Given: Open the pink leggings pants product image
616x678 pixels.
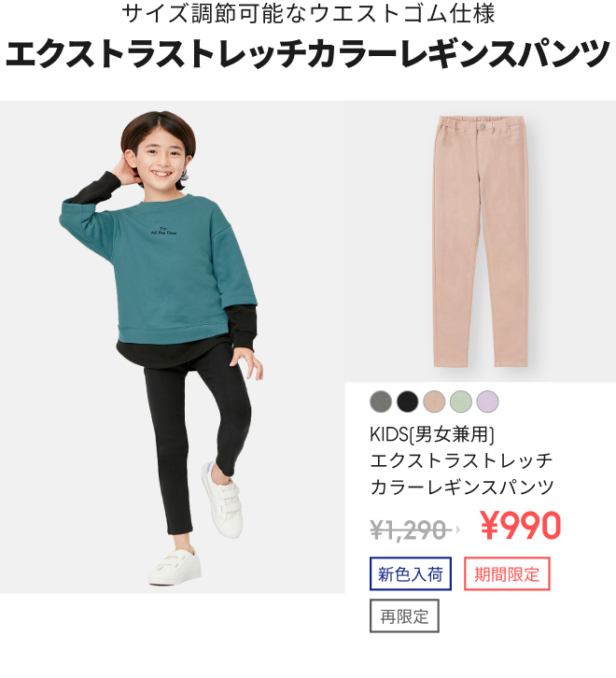Looking at the screenshot, I should [x=481, y=241].
